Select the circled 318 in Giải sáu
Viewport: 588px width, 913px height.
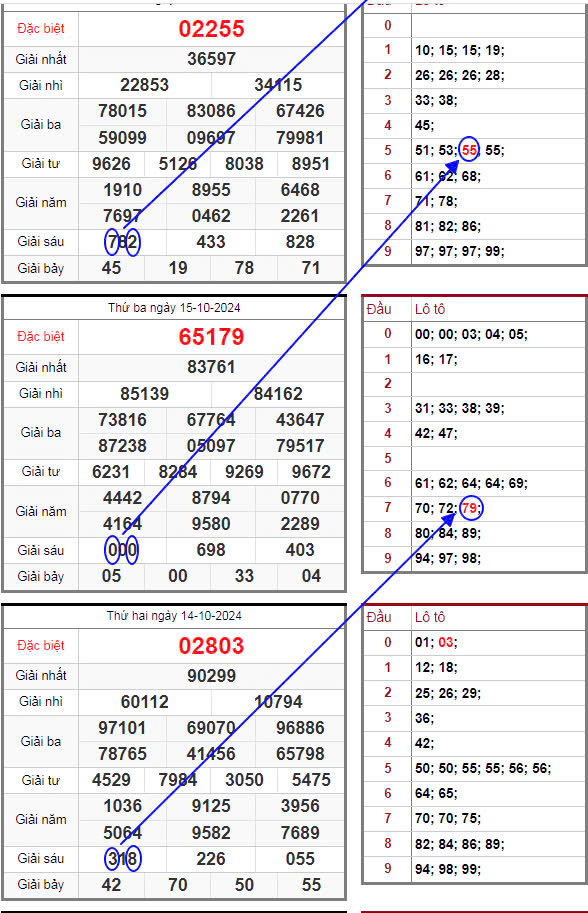(x=122, y=858)
